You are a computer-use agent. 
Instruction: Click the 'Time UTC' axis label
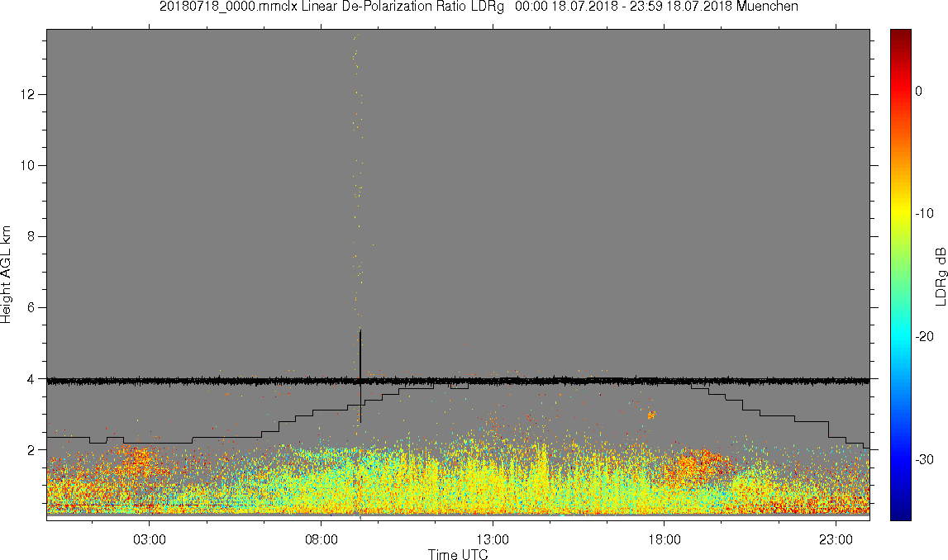(x=458, y=554)
